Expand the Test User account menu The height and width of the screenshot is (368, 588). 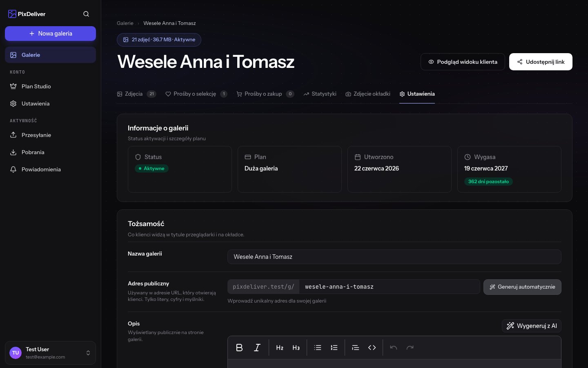50,353
